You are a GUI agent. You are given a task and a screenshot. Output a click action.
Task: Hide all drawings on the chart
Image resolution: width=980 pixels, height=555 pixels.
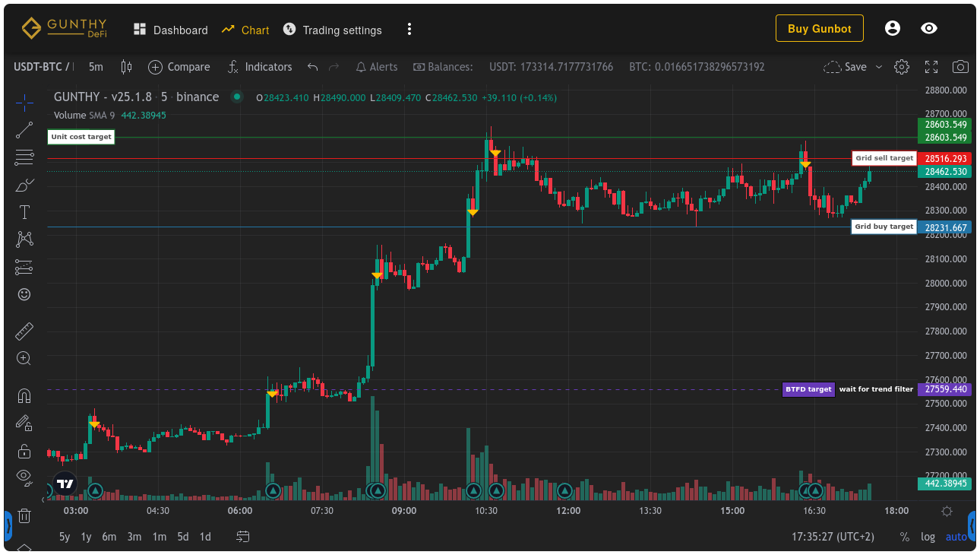click(24, 477)
